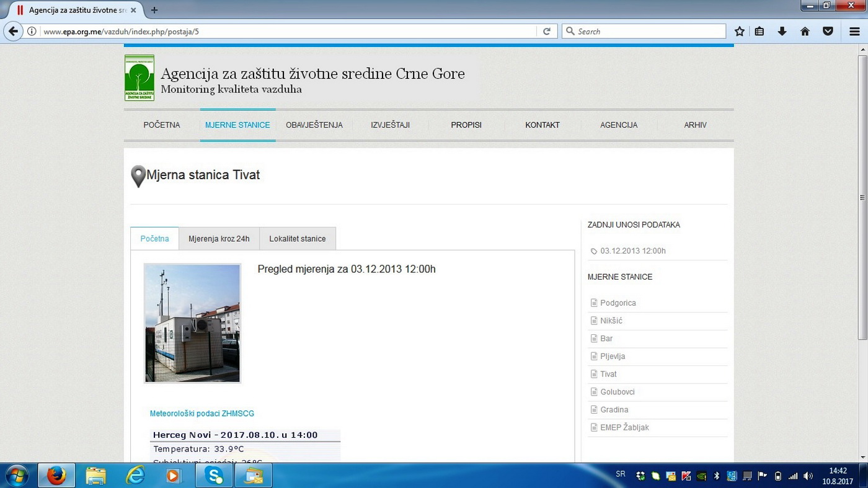Open the Meteorološki podaci ZHMSCG link
The height and width of the screenshot is (488, 868).
(x=202, y=414)
